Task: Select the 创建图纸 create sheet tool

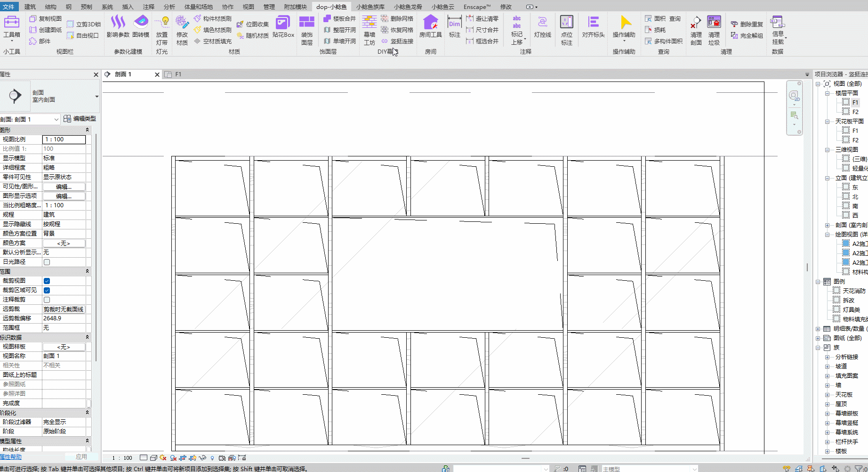Action: 45,30
